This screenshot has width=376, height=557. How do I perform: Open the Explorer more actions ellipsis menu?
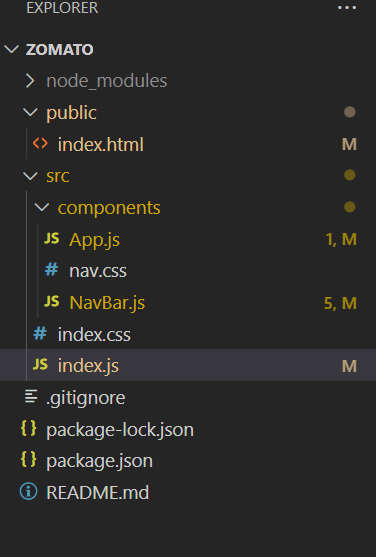(347, 7)
